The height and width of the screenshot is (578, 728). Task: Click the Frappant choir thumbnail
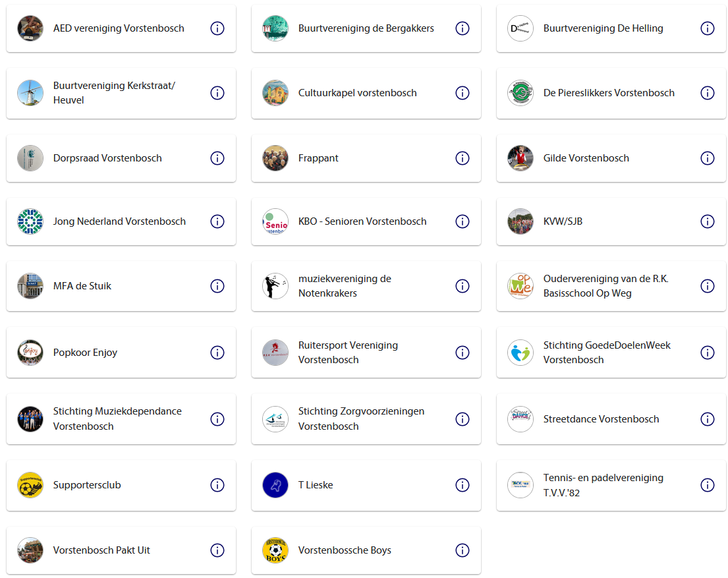click(x=275, y=158)
